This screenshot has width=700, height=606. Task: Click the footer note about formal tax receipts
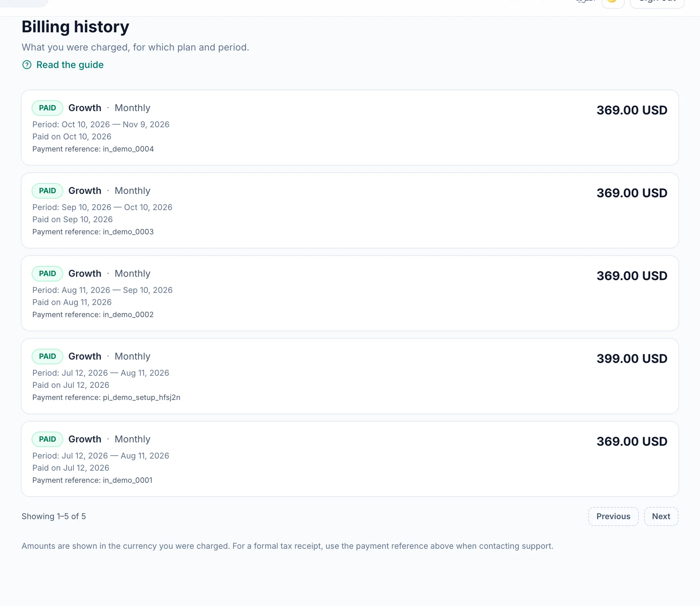point(287,546)
